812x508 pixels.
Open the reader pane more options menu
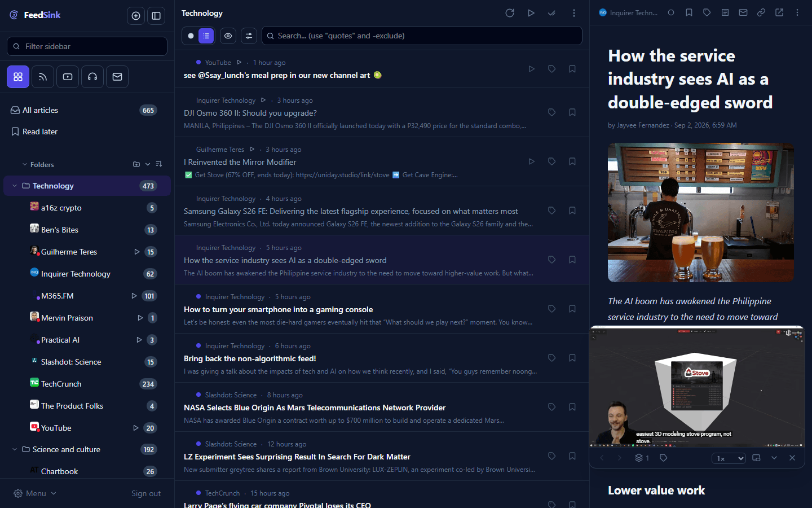pyautogui.click(x=797, y=12)
